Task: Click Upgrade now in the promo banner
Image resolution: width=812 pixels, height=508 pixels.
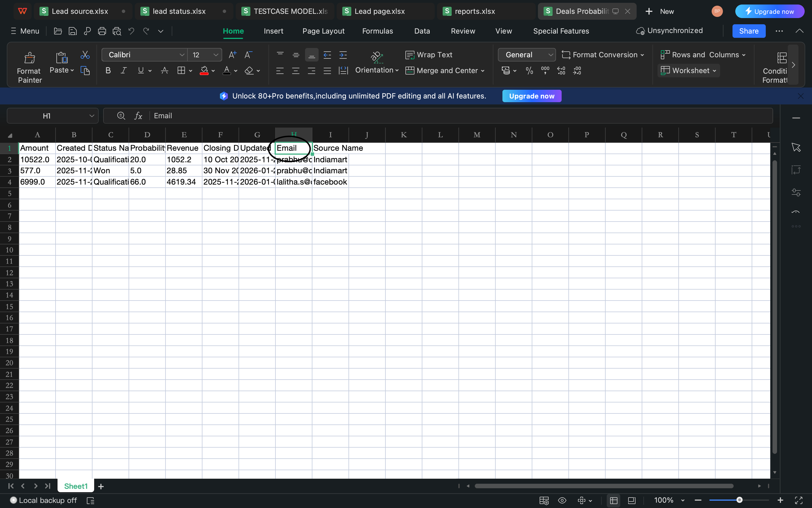Action: coord(531,96)
